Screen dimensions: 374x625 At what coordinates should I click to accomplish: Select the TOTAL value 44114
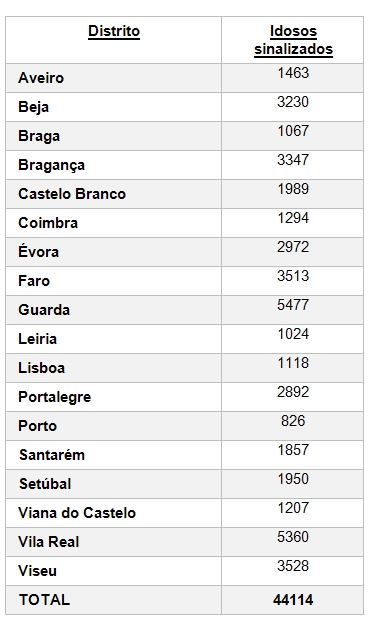[x=293, y=599]
